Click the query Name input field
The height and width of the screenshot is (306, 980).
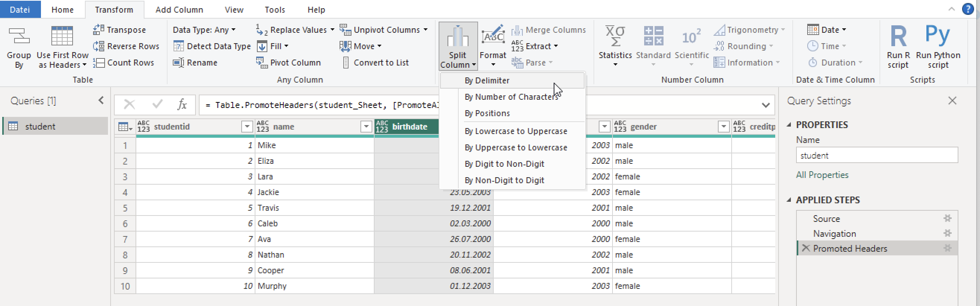pyautogui.click(x=876, y=156)
